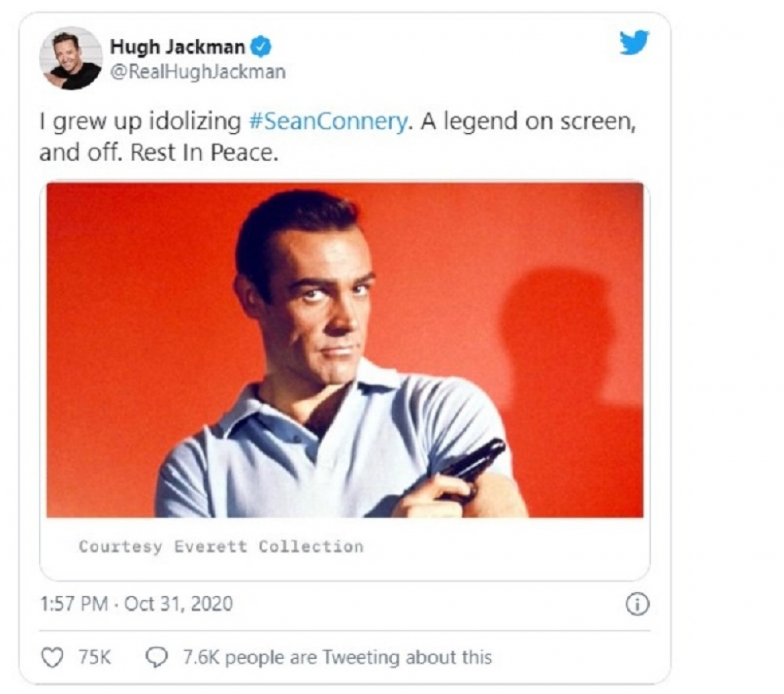Click the Twitter bird logo

point(634,43)
